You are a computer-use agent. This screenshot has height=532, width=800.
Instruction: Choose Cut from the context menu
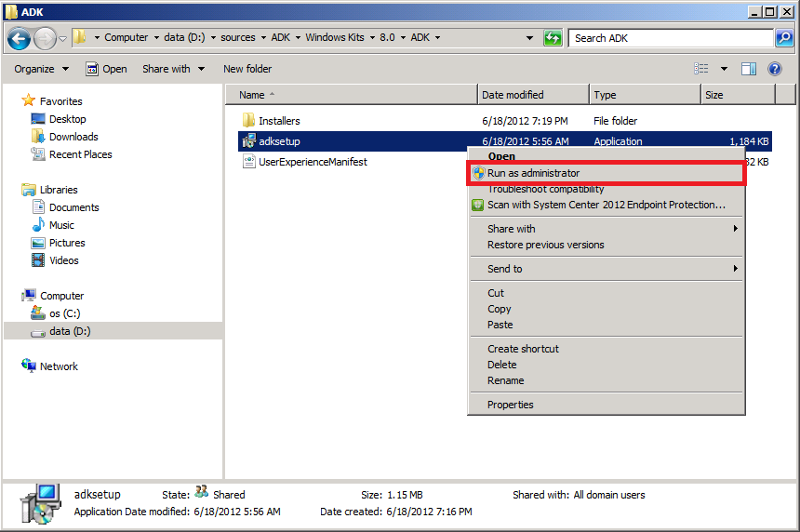[607, 293]
